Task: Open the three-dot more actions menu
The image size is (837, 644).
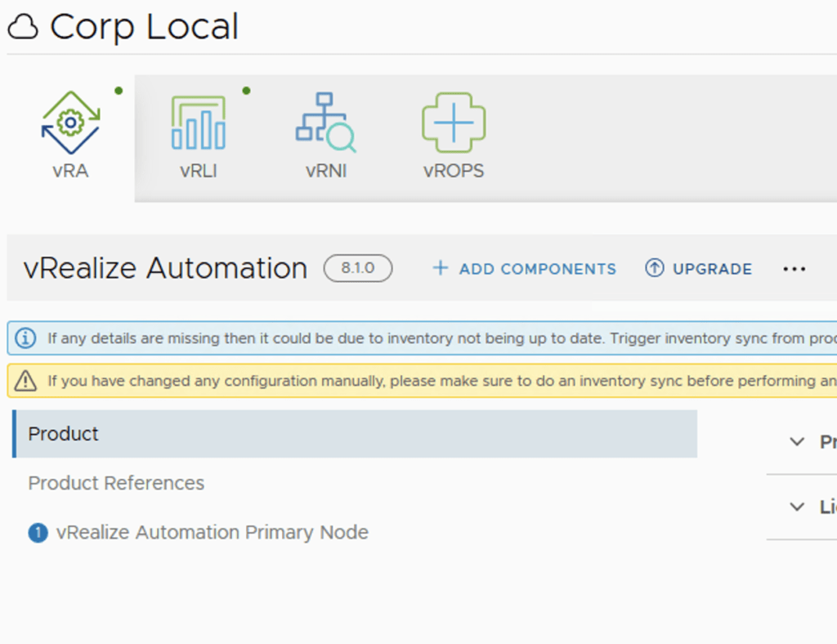Action: (794, 269)
